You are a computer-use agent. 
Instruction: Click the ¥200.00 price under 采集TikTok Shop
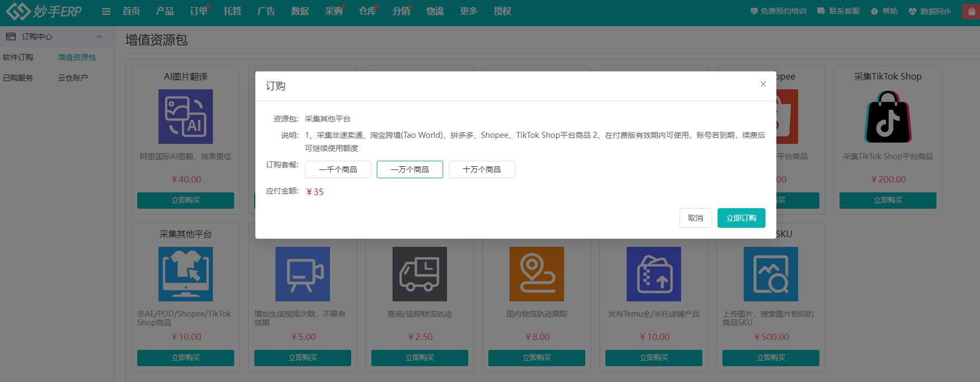889,179
